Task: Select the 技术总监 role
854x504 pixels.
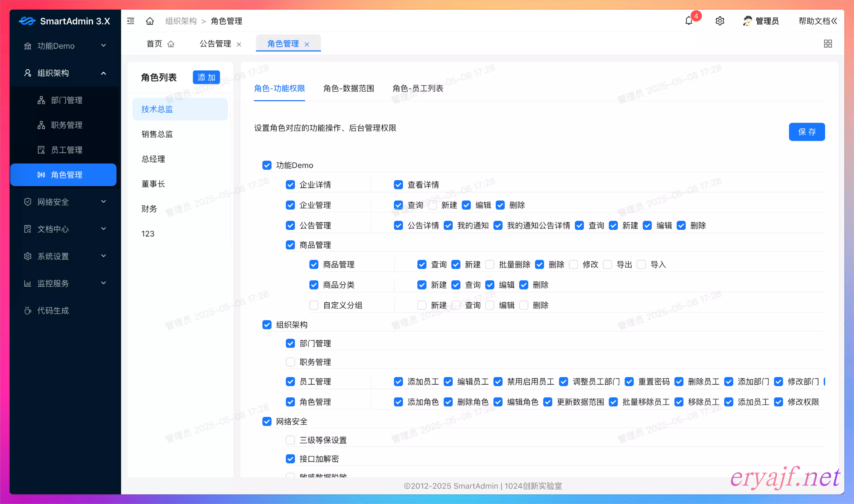Action: [180, 109]
